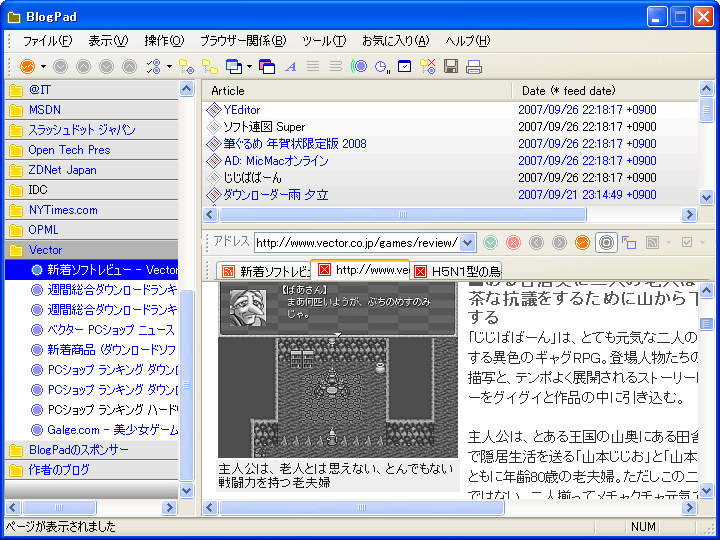Select the ベクター PCショップ ニュース feed
The width and height of the screenshot is (720, 540).
pos(111,330)
